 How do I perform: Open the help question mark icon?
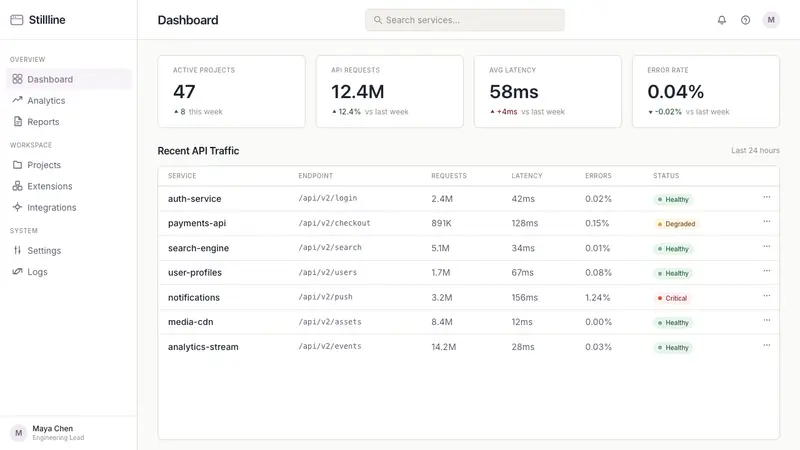tap(745, 20)
